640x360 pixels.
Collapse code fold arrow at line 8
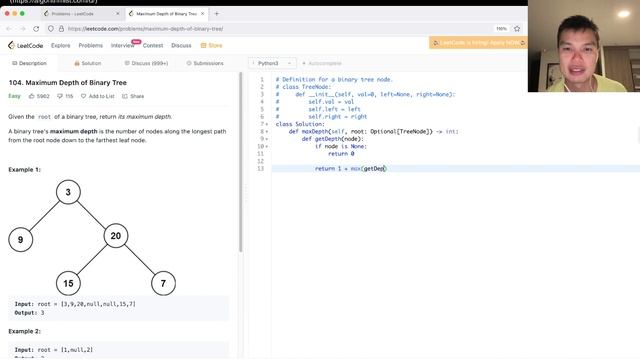pos(267,131)
